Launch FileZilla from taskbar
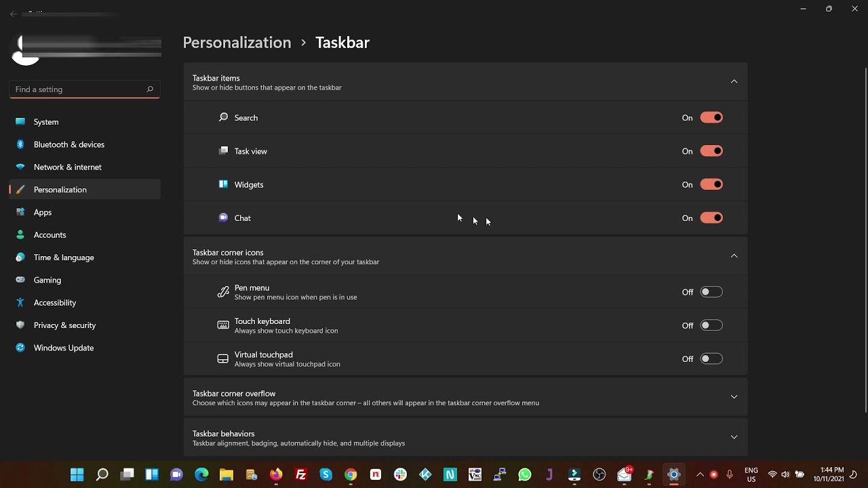This screenshot has width=868, height=488. [x=301, y=474]
